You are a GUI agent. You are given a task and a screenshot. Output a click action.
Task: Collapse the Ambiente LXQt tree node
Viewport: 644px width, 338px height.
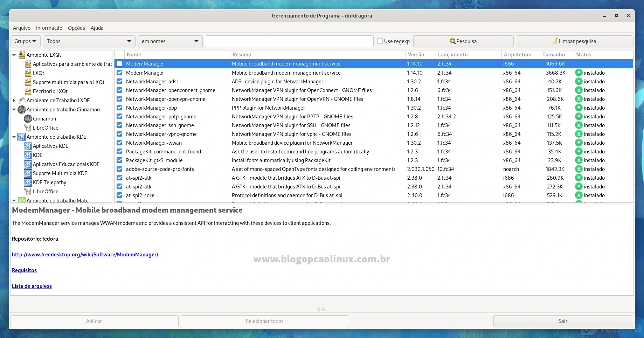(x=14, y=55)
